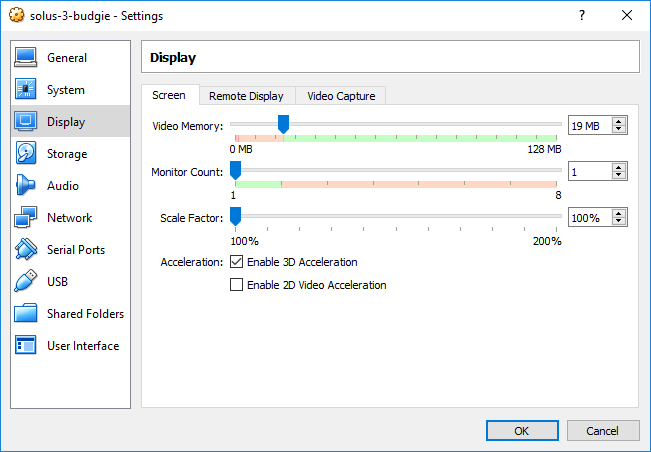Switch to the Remote Display tab
This screenshot has width=651, height=452.
coord(246,96)
